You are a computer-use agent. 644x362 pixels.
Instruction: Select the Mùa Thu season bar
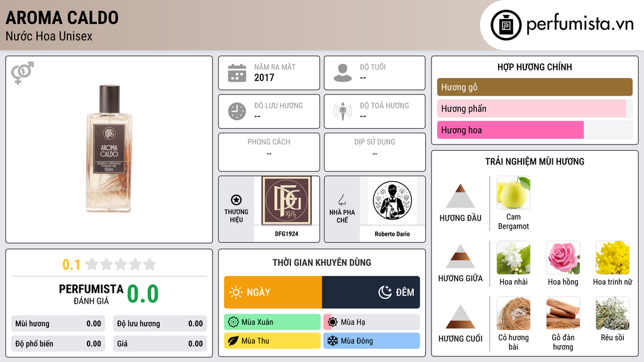[272, 341]
